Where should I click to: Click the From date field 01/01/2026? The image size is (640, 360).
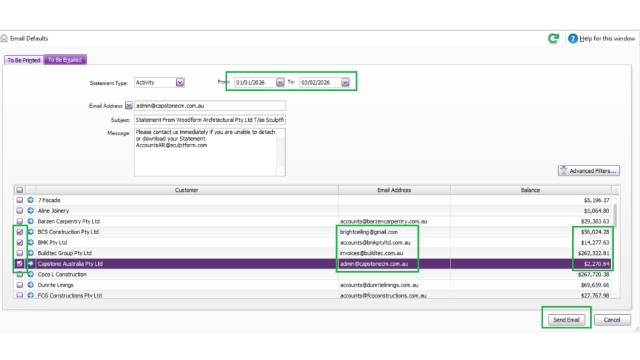coord(255,82)
